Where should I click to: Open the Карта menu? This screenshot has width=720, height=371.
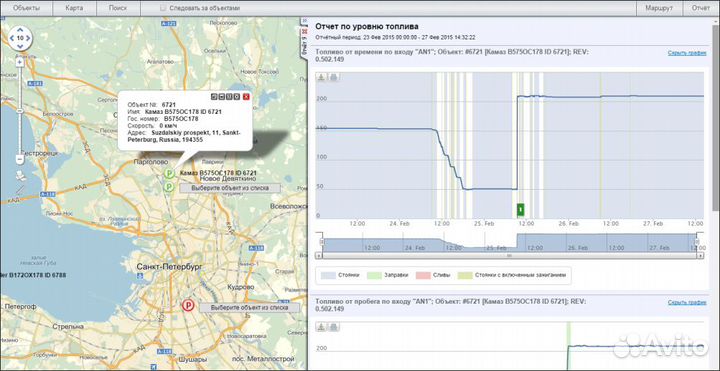click(74, 8)
